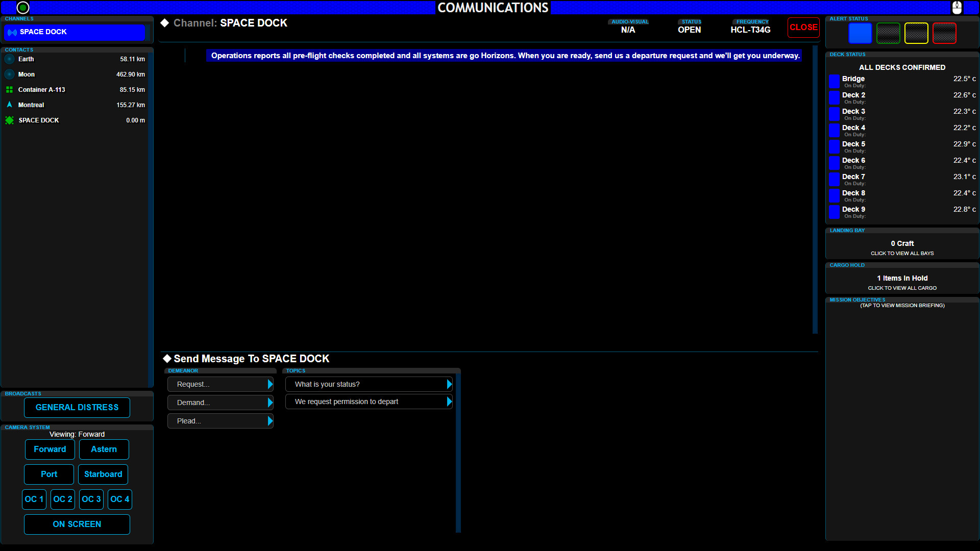Toggle the blue alert status
Viewport: 980px width, 551px height.
coord(860,33)
